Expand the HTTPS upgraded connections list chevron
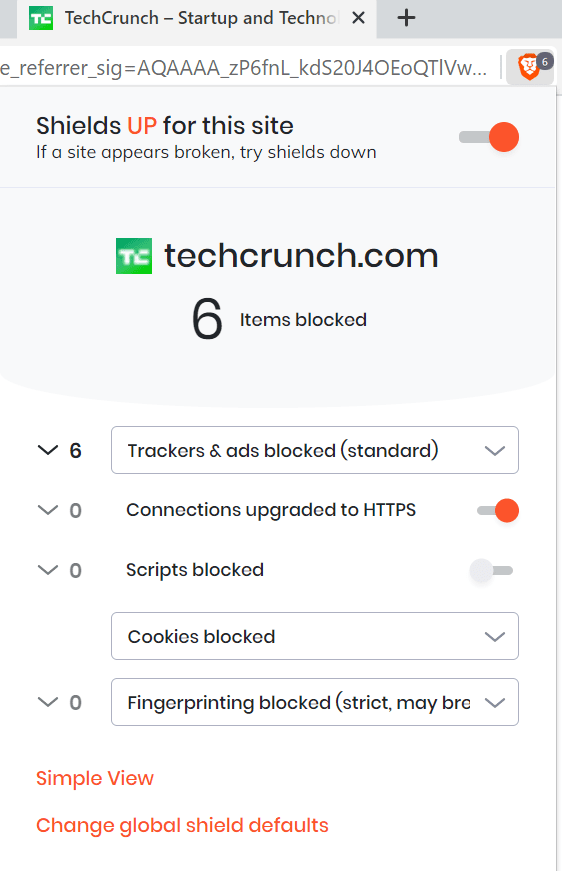 point(48,510)
